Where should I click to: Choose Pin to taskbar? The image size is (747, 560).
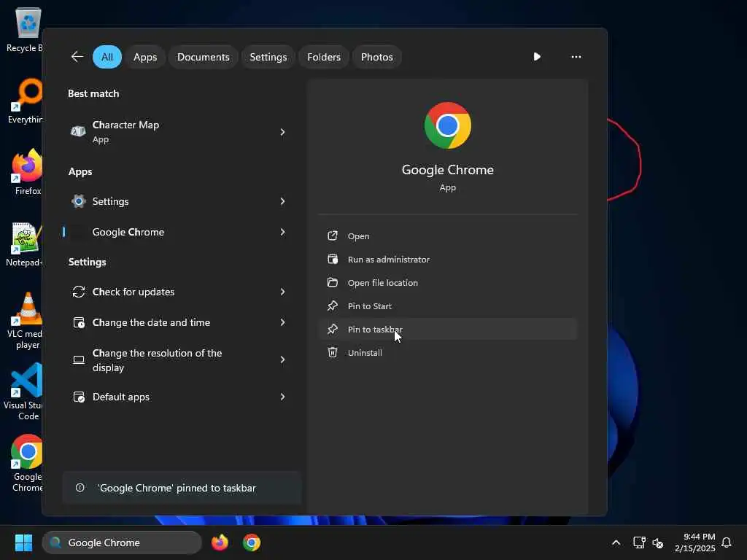[448, 329]
